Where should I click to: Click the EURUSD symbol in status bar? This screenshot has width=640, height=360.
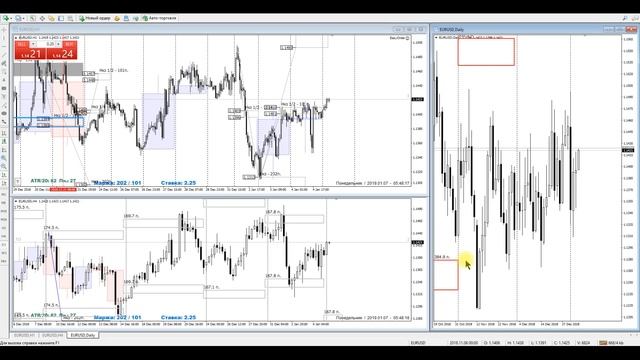(x=418, y=343)
